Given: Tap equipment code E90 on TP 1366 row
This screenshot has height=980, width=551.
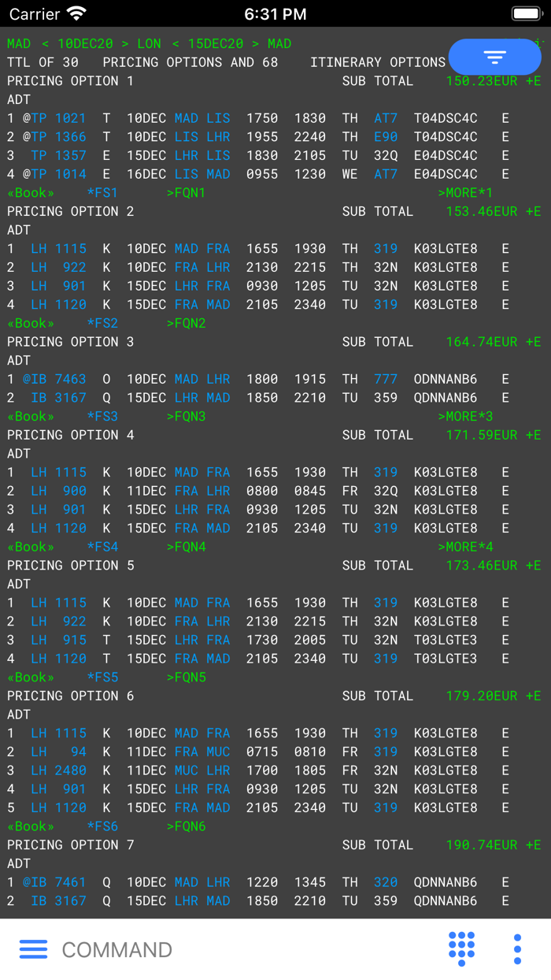Looking at the screenshot, I should click(x=386, y=137).
